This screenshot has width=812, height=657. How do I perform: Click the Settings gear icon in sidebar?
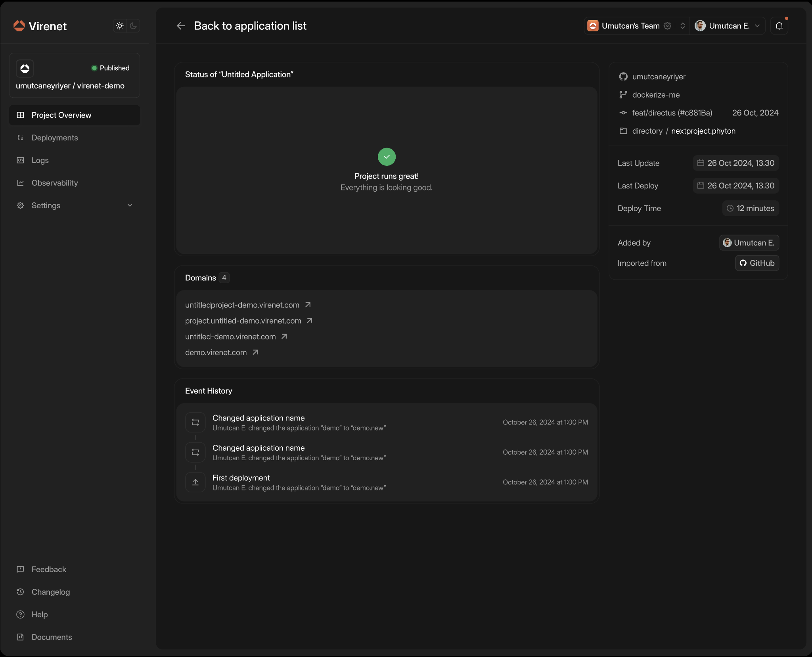20,206
